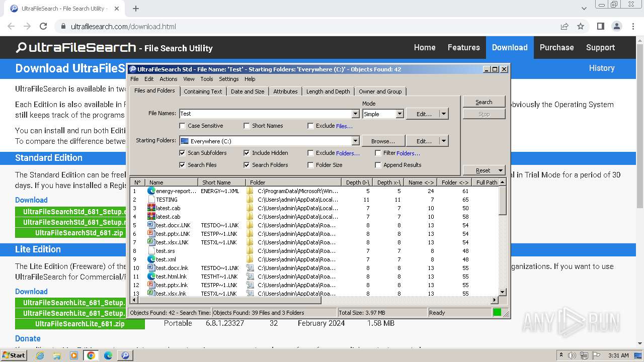
Task: Switch to the Date and Size tab
Action: tap(248, 92)
